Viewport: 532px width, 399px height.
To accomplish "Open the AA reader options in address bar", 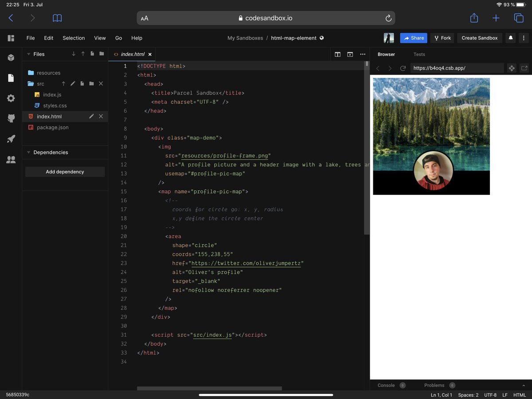I will [x=145, y=19].
